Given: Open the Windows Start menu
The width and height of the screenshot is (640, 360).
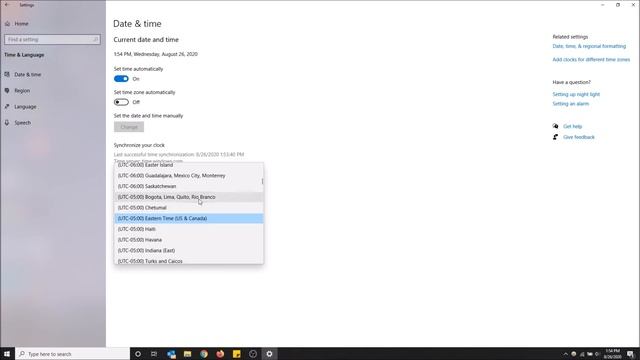Looking at the screenshot, I should 7,354.
